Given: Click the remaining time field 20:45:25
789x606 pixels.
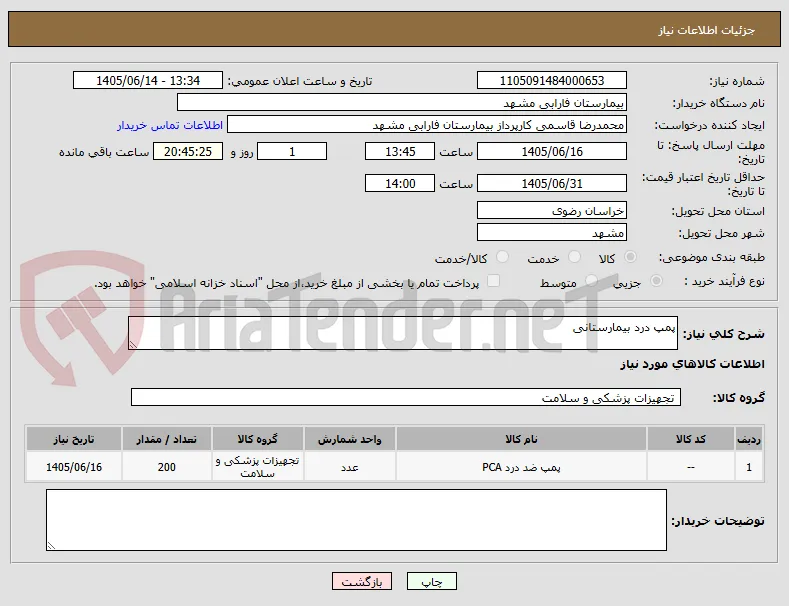Looking at the screenshot, I should (188, 152).
